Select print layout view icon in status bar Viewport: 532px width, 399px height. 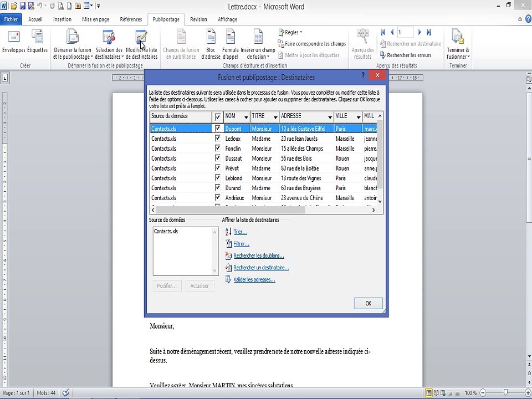point(429,393)
